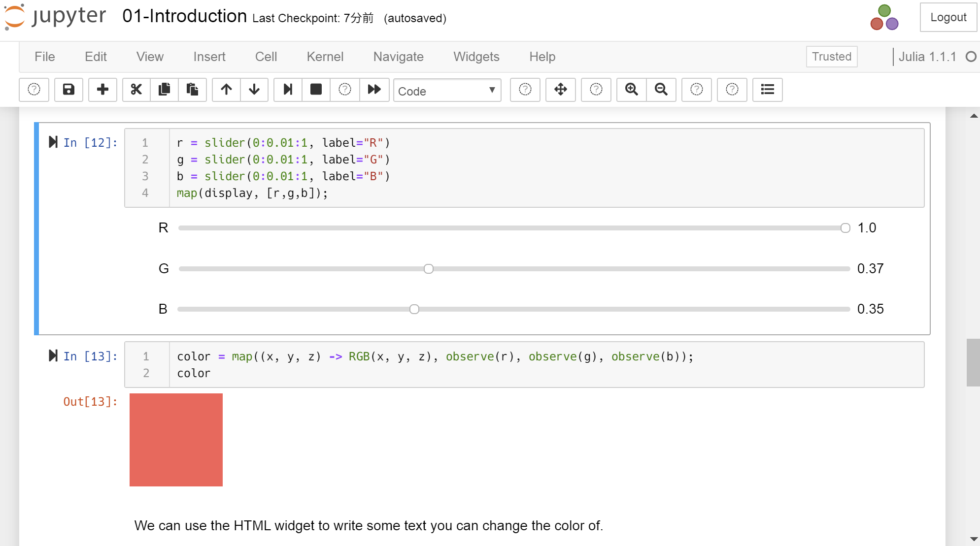Image resolution: width=980 pixels, height=546 pixels.
Task: Move the selected cell down
Action: (x=254, y=90)
